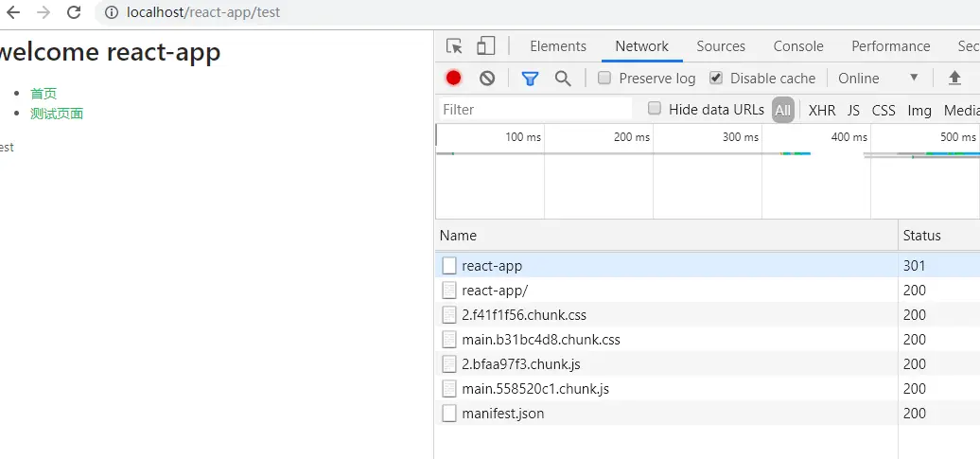Viewport: 980px width, 459px height.
Task: Open the Performance tab
Action: pyautogui.click(x=891, y=46)
